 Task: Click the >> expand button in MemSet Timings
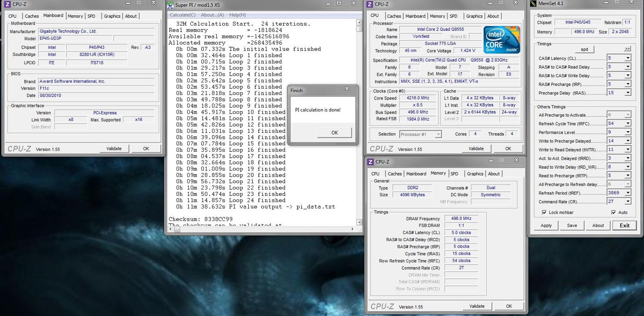click(627, 49)
